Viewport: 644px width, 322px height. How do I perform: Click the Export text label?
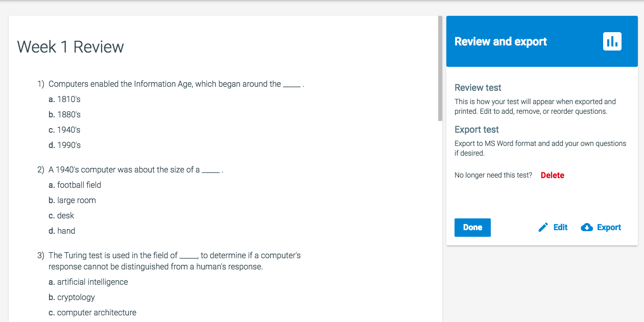coord(609,228)
